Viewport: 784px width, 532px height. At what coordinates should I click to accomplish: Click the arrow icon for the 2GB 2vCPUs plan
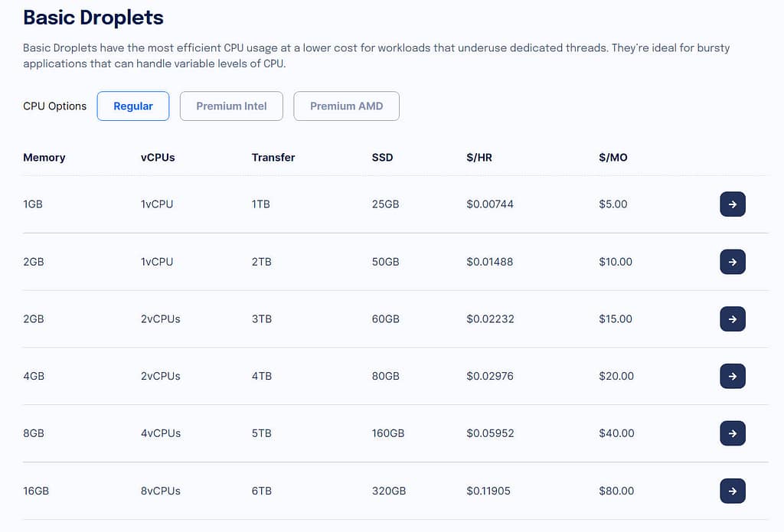coord(732,319)
